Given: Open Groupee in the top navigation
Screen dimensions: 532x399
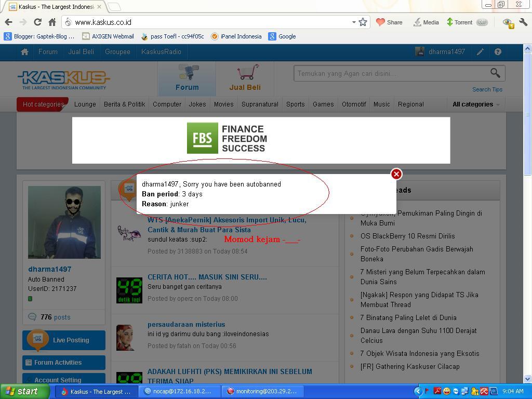Looking at the screenshot, I should [117, 52].
